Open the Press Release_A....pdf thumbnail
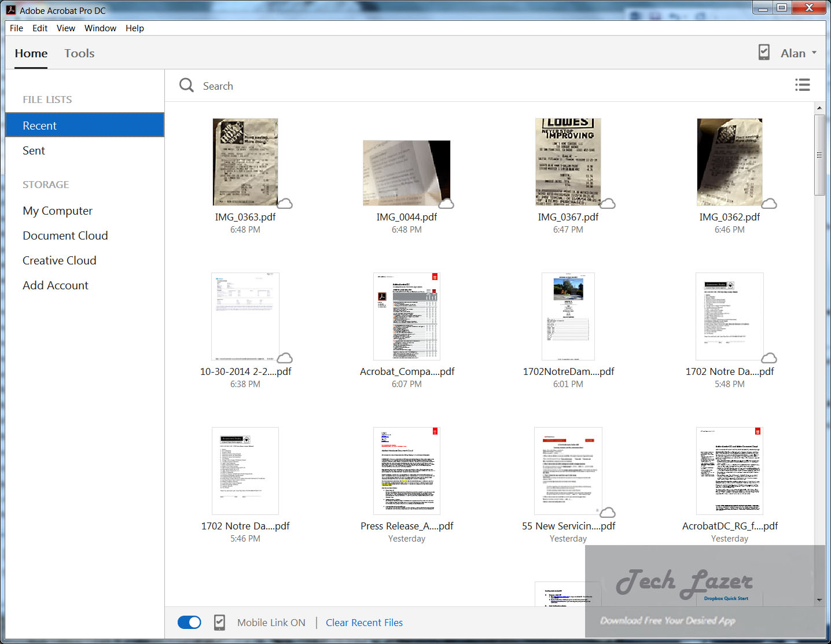Image resolution: width=831 pixels, height=644 pixels. tap(407, 471)
